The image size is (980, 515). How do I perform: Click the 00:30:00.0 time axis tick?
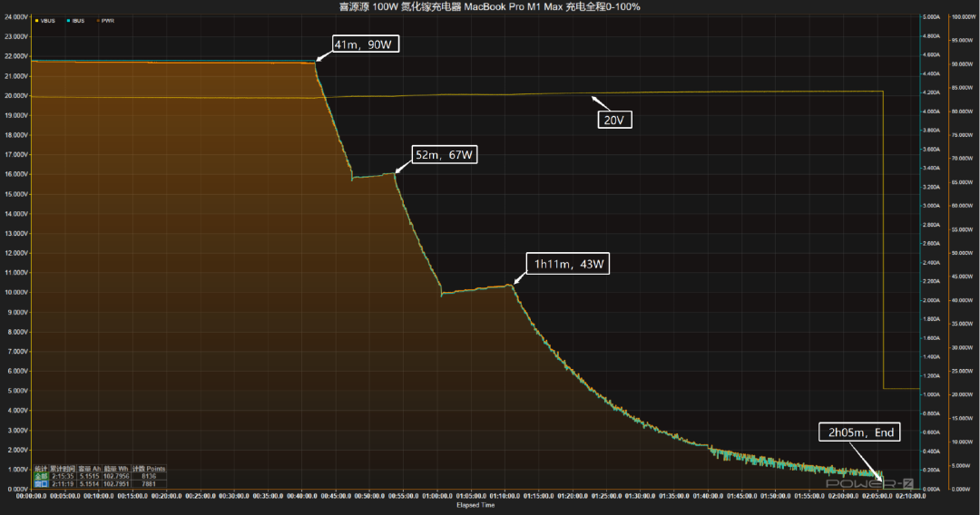click(x=234, y=496)
